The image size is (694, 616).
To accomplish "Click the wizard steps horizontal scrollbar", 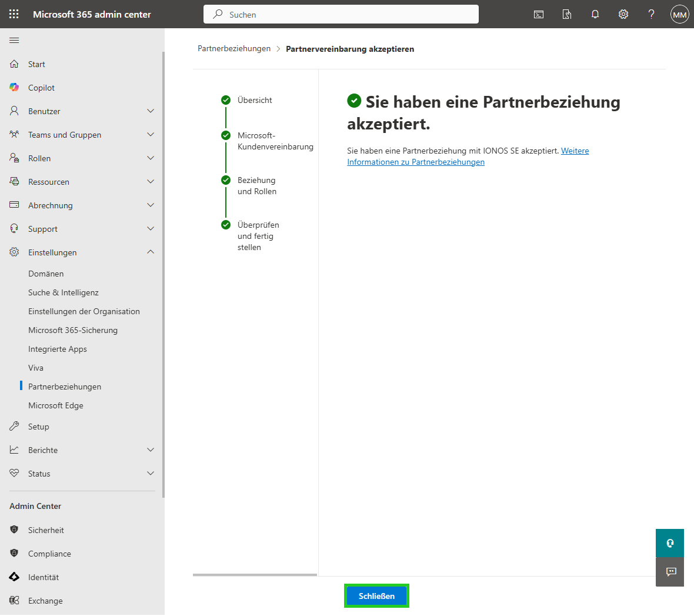I will click(x=255, y=575).
